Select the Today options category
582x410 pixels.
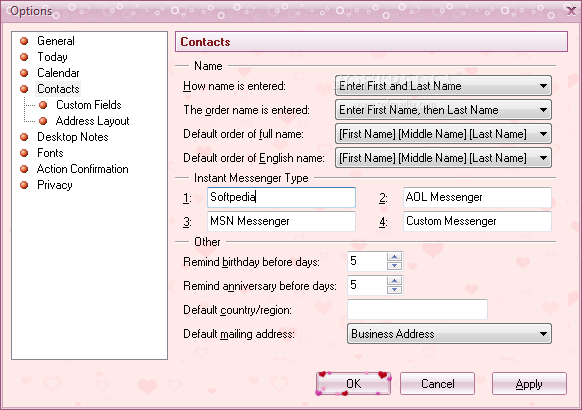tap(52, 57)
